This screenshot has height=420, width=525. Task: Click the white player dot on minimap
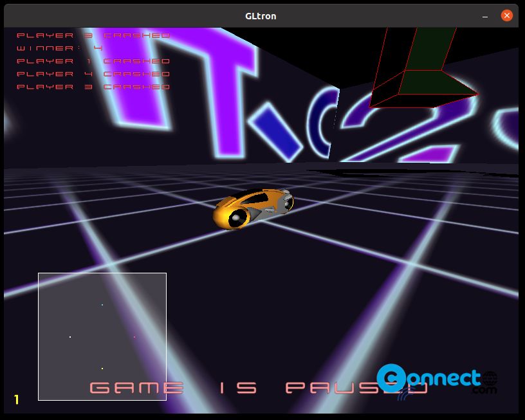click(x=70, y=337)
